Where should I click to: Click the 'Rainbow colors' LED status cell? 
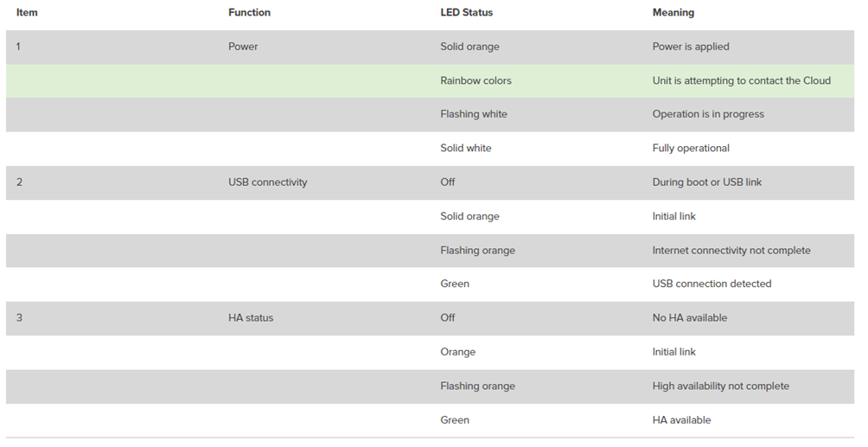(x=475, y=81)
